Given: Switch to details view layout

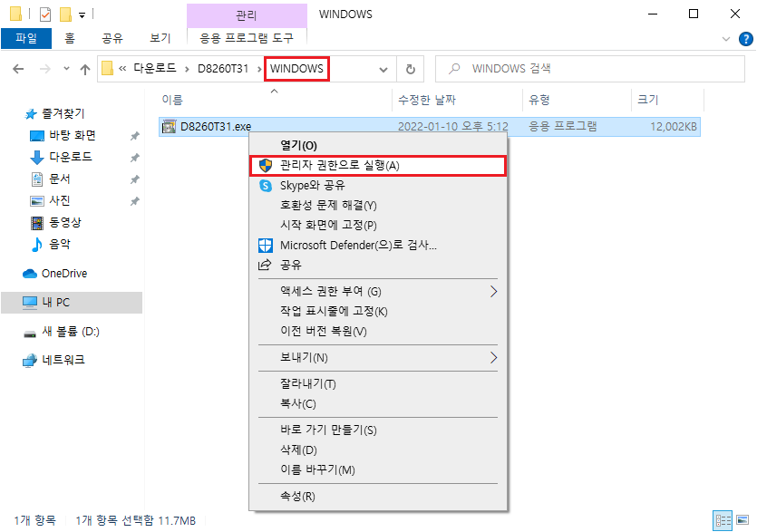Looking at the screenshot, I should [x=723, y=520].
